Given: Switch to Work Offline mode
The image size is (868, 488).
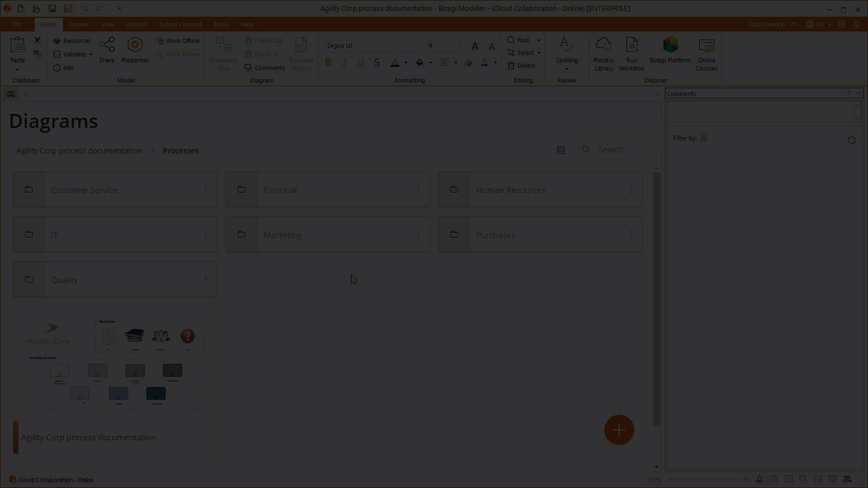Looking at the screenshot, I should click(x=177, y=41).
